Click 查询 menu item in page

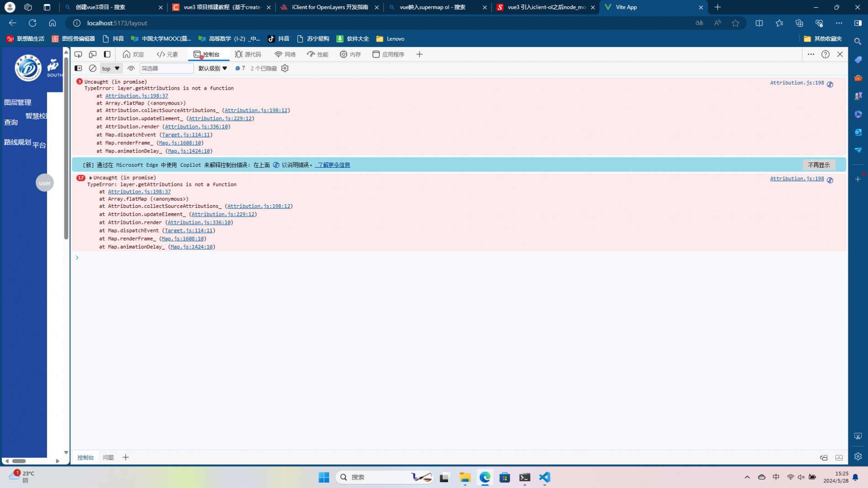pyautogui.click(x=11, y=122)
